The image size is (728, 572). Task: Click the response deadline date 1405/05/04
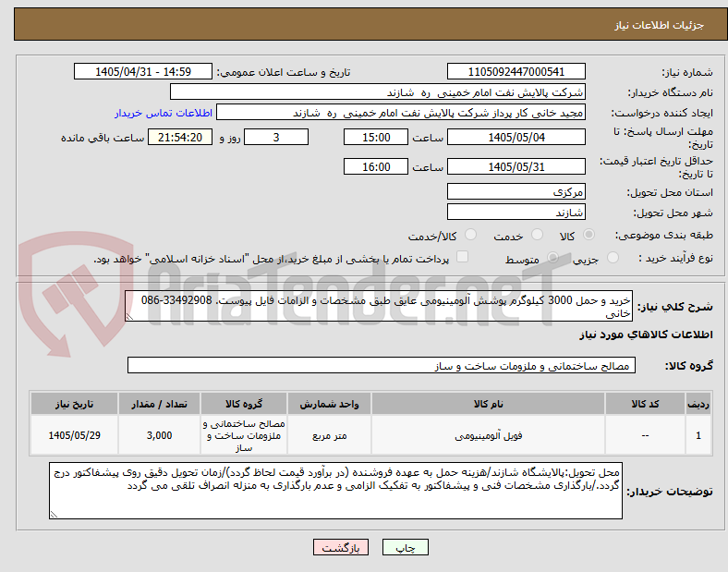tap(516, 138)
